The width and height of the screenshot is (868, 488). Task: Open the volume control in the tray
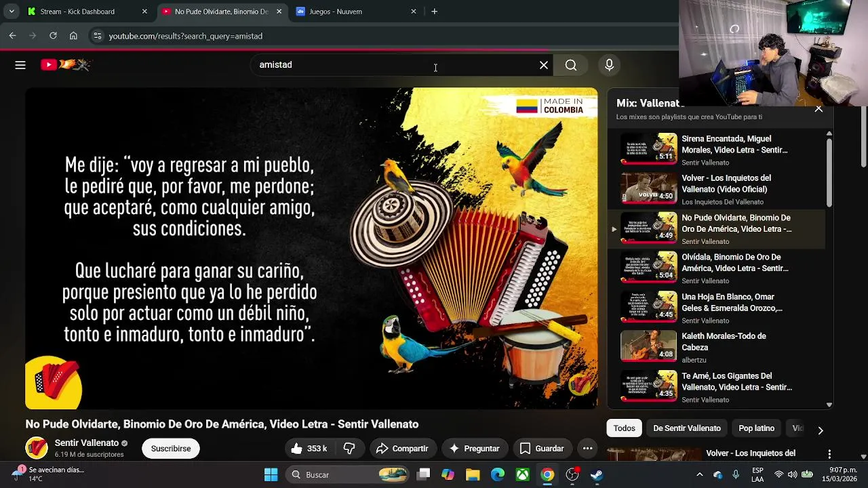click(x=793, y=474)
